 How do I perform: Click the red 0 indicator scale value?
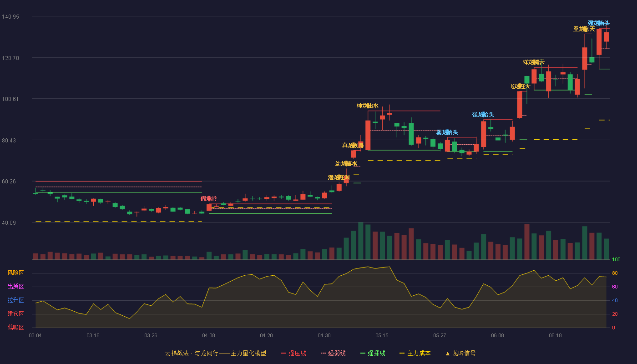click(x=613, y=328)
